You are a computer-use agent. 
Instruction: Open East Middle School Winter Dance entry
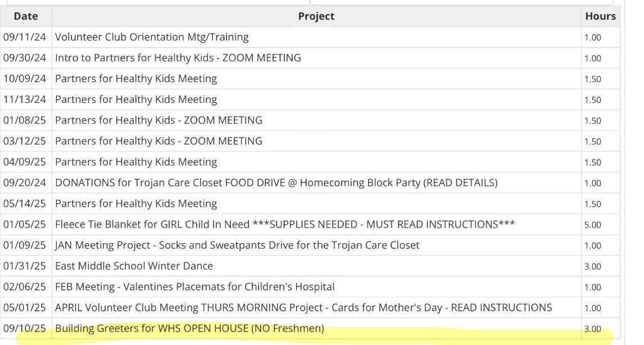134,266
